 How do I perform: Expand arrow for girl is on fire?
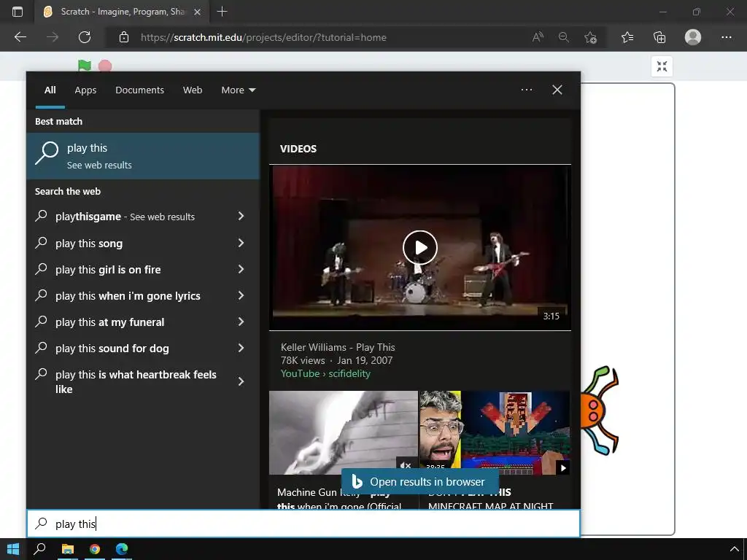tap(241, 269)
